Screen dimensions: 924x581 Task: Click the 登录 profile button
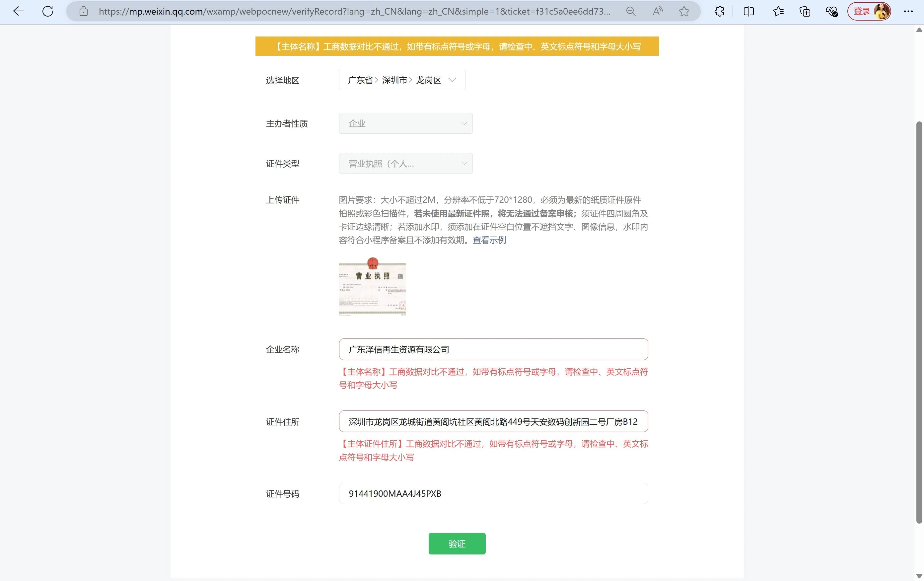869,12
